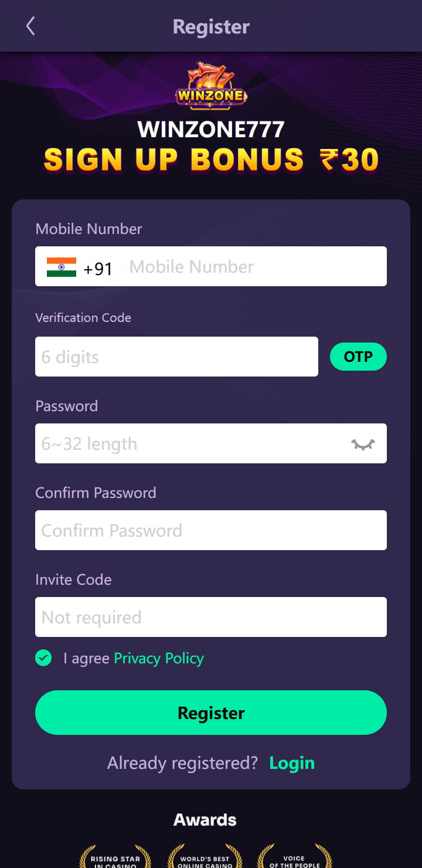Image resolution: width=422 pixels, height=868 pixels.
Task: Click the 6 digits verification code field
Action: coord(176,357)
